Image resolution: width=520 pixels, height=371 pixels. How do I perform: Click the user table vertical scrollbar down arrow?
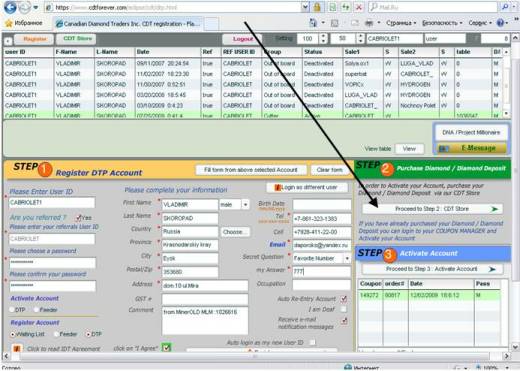[506, 113]
